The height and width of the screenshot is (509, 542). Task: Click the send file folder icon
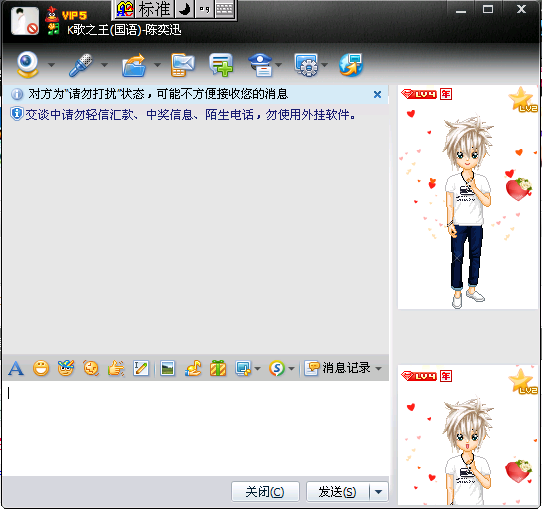[x=133, y=65]
